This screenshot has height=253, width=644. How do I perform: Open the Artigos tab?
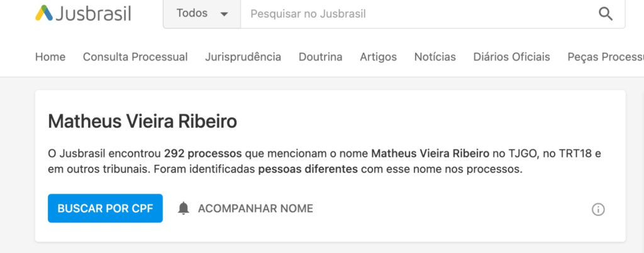coord(378,57)
